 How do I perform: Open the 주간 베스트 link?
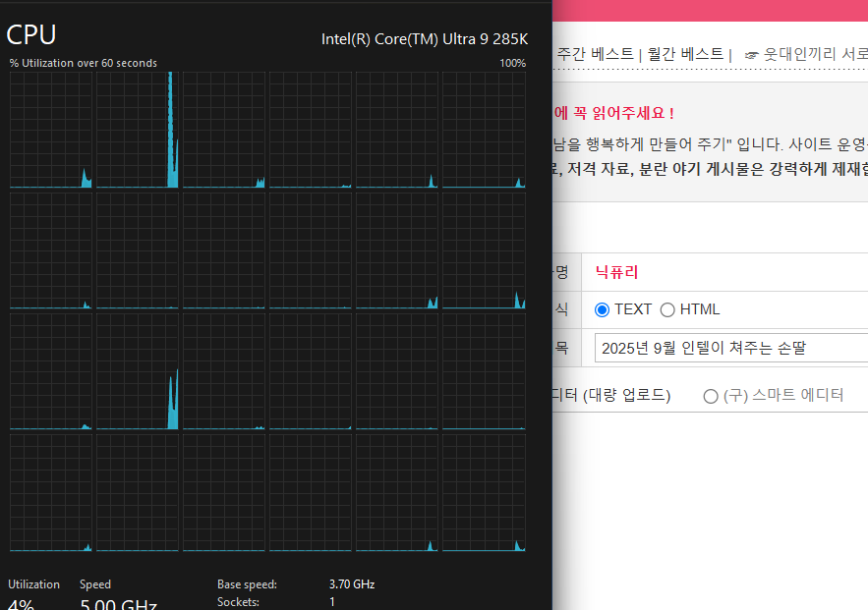point(595,54)
